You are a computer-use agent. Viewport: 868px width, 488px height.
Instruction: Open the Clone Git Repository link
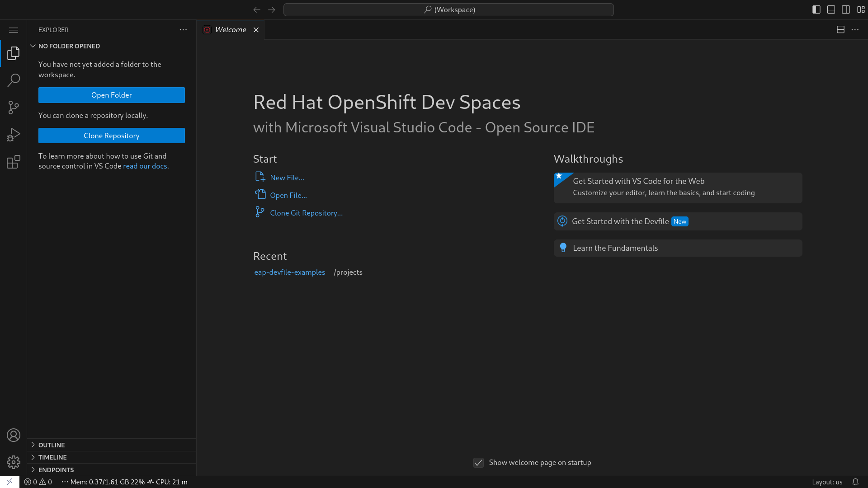[x=306, y=213]
